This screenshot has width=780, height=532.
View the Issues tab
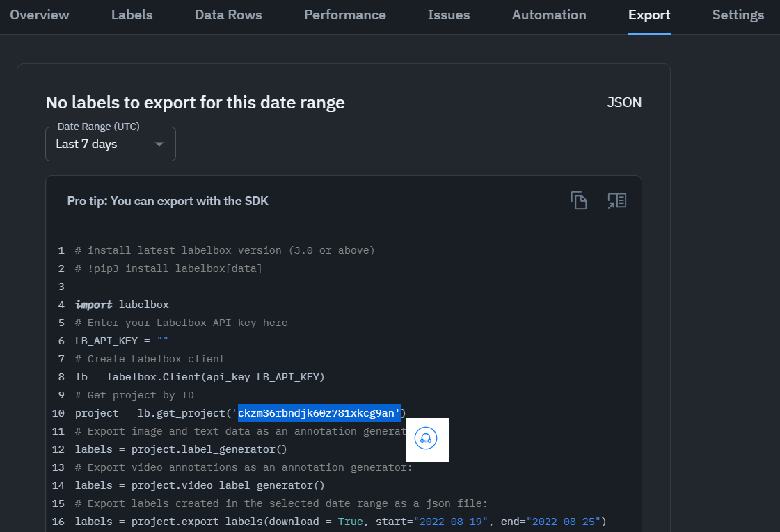pos(449,15)
